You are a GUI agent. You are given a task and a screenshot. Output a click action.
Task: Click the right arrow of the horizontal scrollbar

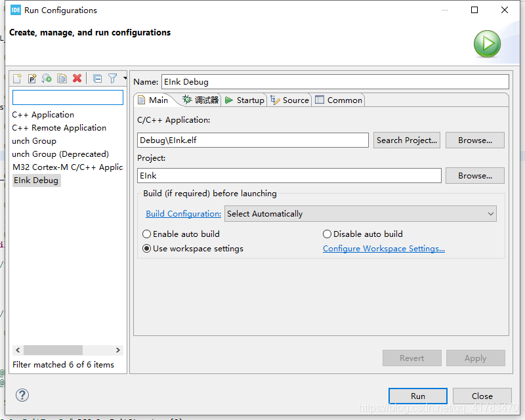(x=118, y=350)
